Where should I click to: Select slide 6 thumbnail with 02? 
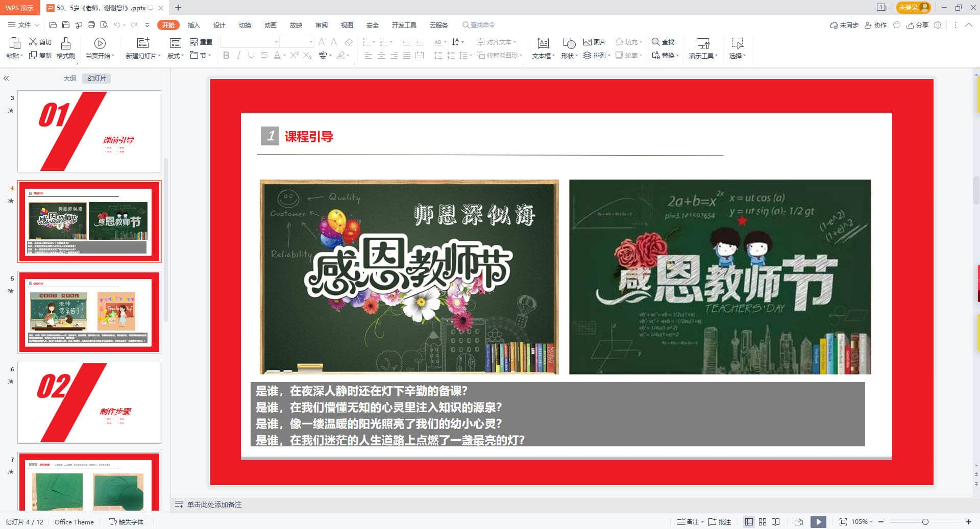(x=89, y=402)
